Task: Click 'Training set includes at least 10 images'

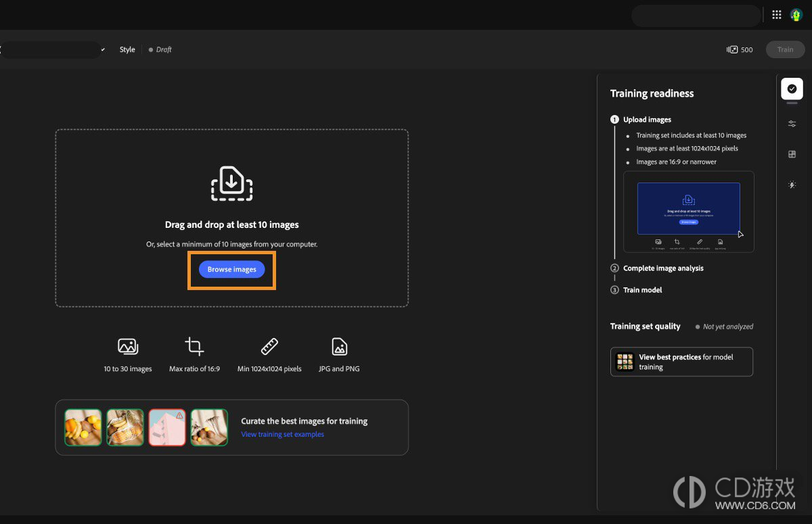Action: pos(691,135)
